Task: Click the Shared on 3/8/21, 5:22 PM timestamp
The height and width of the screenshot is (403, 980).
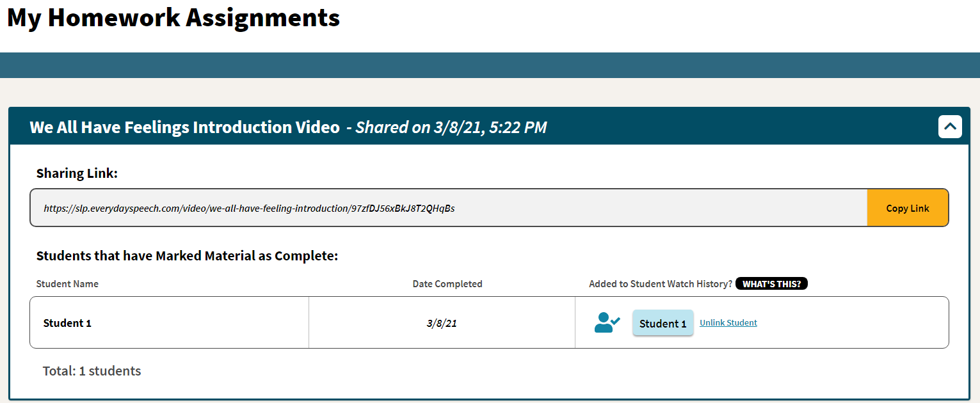Action: [x=451, y=127]
